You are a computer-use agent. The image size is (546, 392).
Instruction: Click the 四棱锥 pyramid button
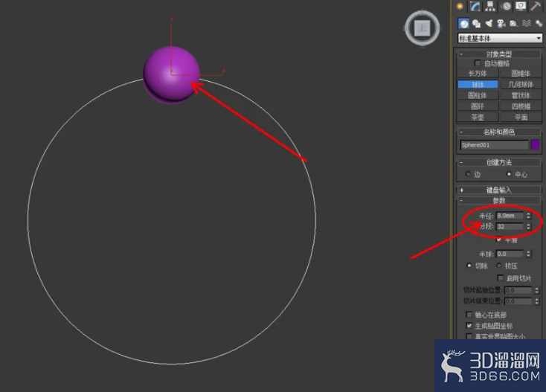pos(521,106)
